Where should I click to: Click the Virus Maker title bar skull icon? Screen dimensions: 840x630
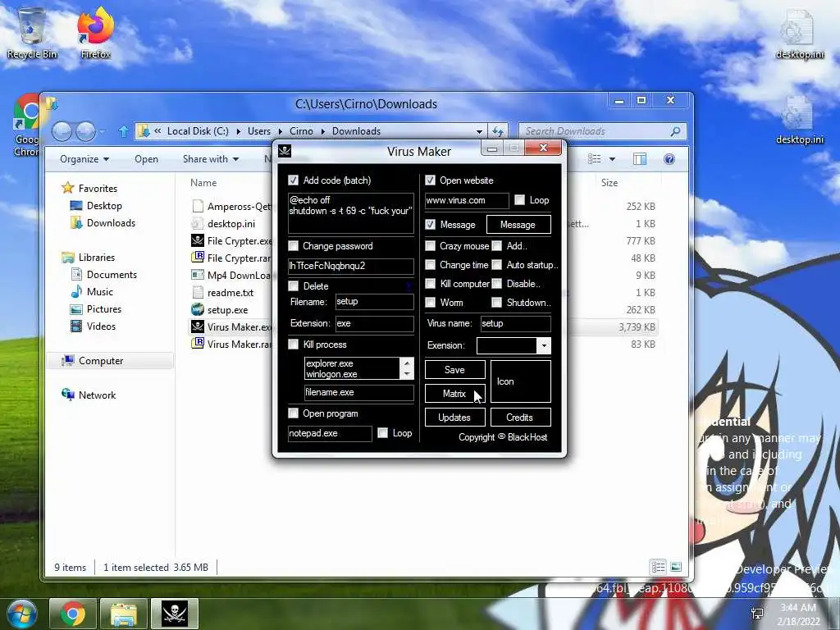coord(285,151)
